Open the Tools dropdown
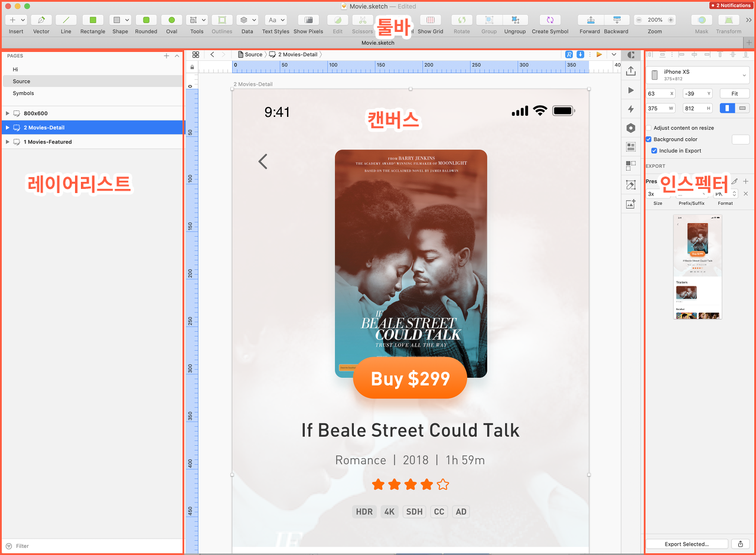The image size is (756, 555). click(x=197, y=20)
